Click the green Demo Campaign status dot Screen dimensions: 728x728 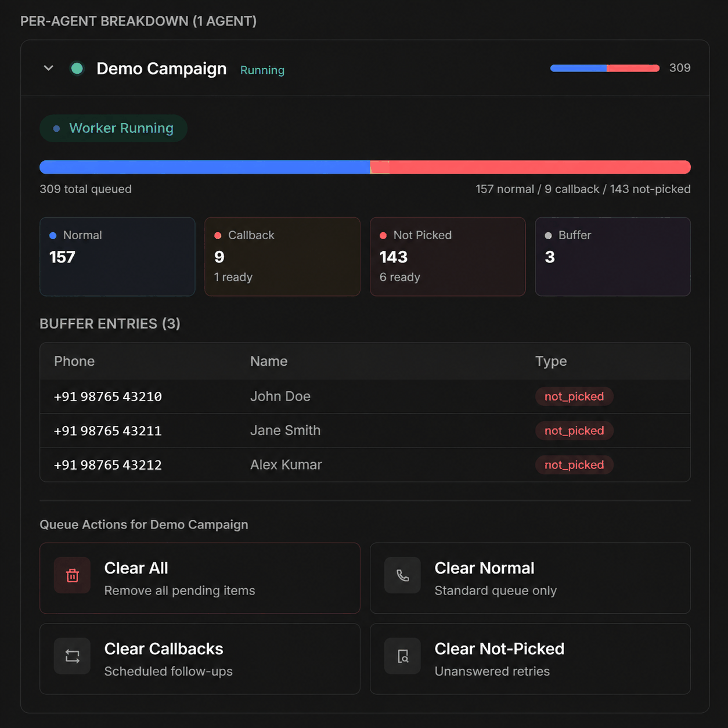click(x=77, y=69)
